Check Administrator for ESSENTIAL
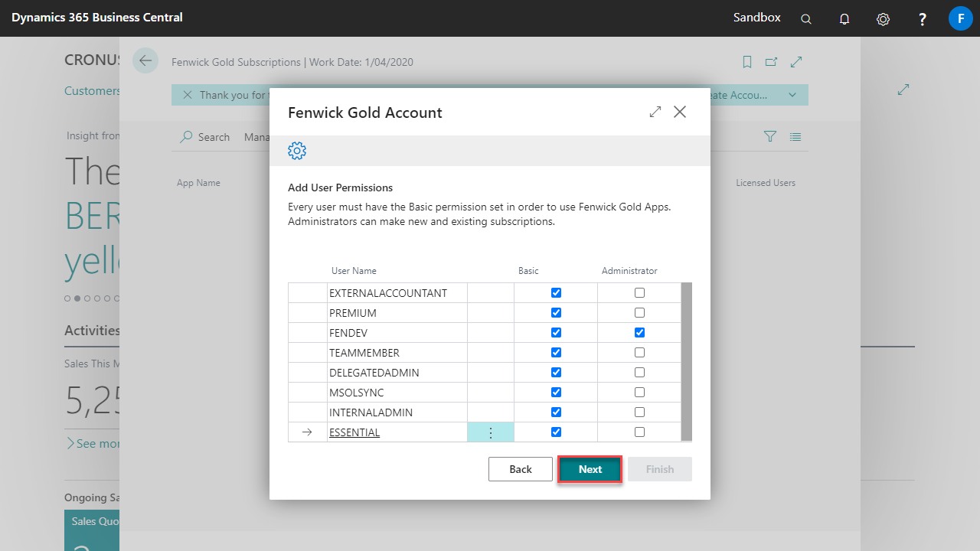980x551 pixels. (639, 432)
